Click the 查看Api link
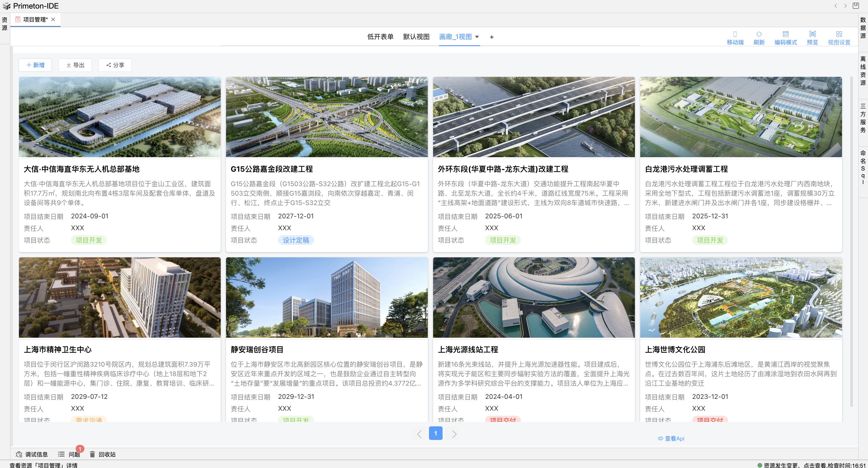 [x=671, y=438]
